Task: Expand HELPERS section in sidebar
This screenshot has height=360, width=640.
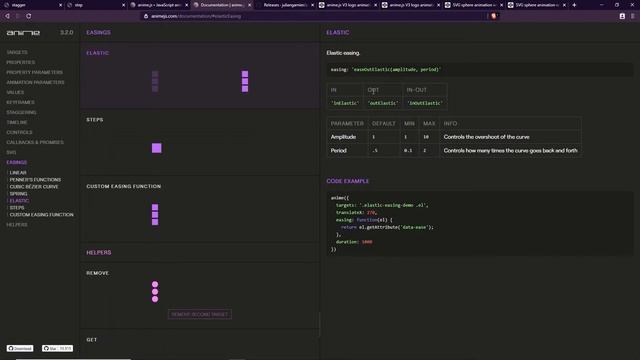Action: coord(17,225)
